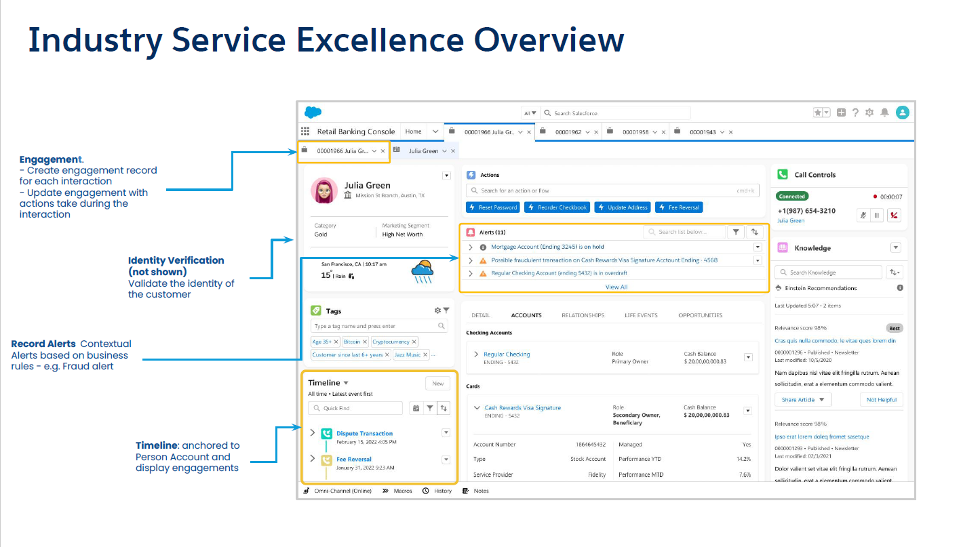Switch to the OPPORTUNITIES tab

[x=700, y=315]
